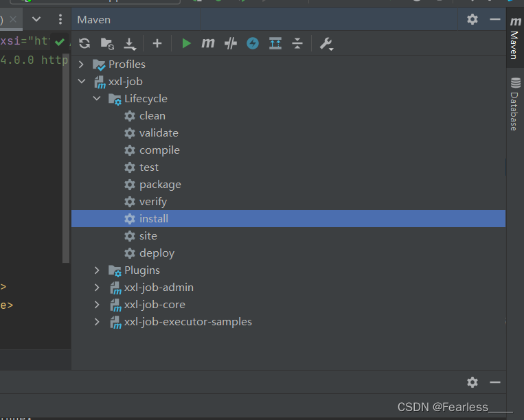Expand the xxl-job-core module
The image size is (524, 420).
click(x=97, y=305)
